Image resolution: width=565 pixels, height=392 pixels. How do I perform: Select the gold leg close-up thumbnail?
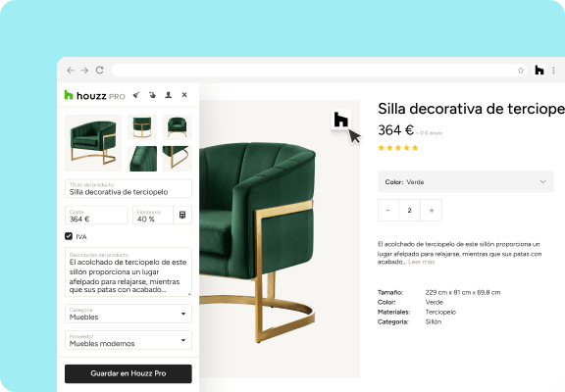click(x=178, y=159)
